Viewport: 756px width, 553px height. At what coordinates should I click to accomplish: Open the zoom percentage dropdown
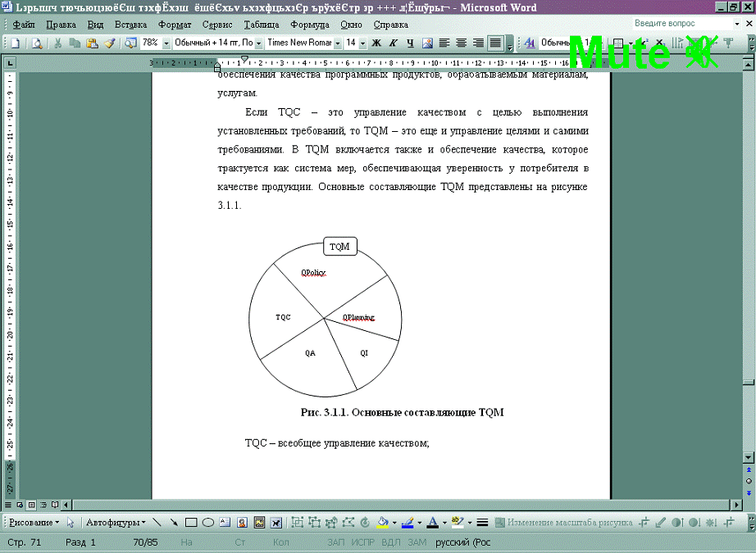click(166, 43)
